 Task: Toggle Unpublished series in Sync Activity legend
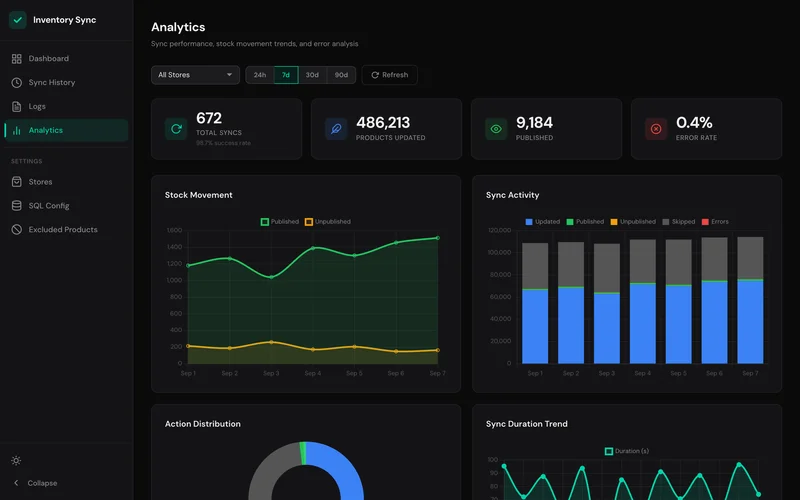[633, 222]
